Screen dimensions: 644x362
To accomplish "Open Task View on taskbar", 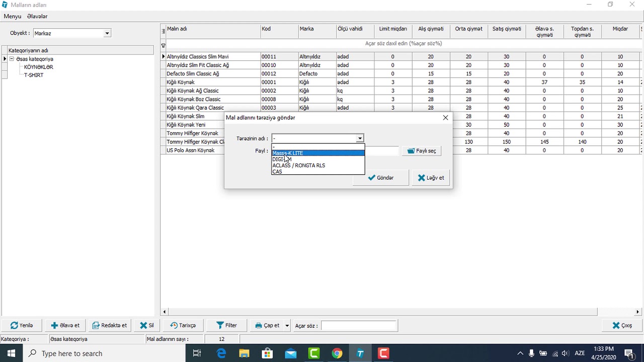I will (x=197, y=353).
